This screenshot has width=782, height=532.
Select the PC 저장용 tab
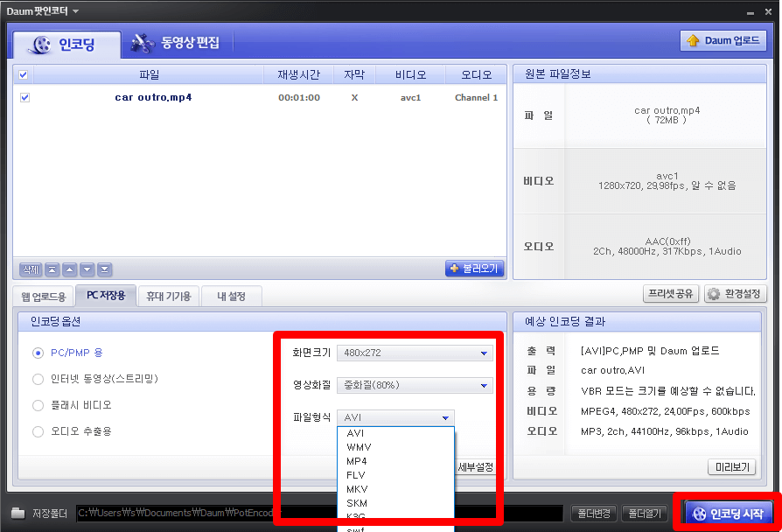pyautogui.click(x=105, y=296)
